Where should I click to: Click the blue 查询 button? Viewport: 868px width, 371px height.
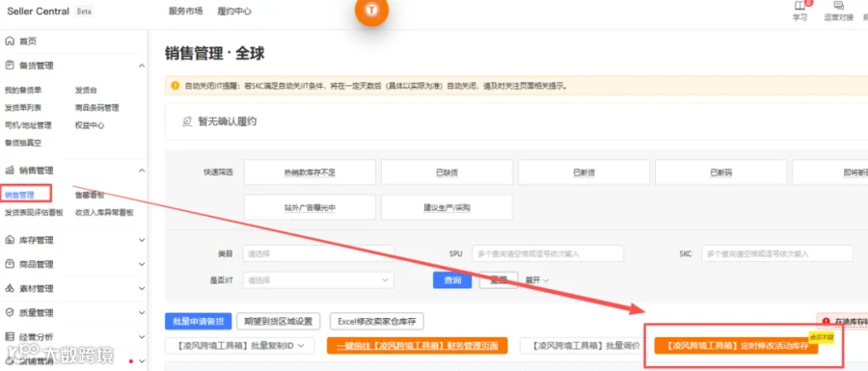point(452,280)
